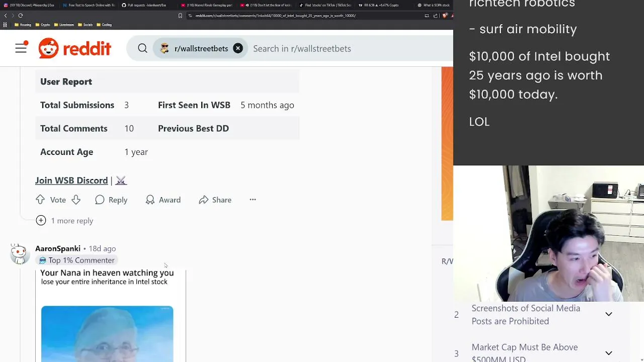Screen dimensions: 644x362
Task: Click the reddit.com address bar URL
Action: click(x=276, y=16)
